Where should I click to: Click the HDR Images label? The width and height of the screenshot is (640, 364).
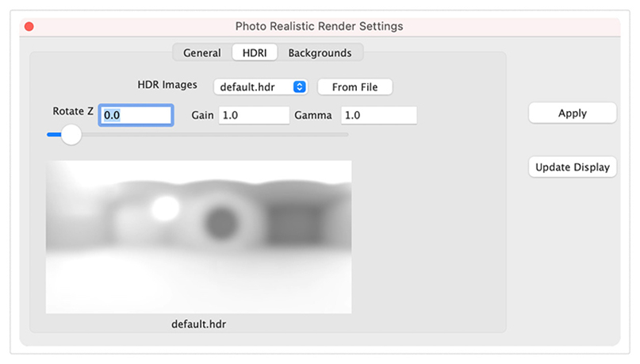(167, 85)
